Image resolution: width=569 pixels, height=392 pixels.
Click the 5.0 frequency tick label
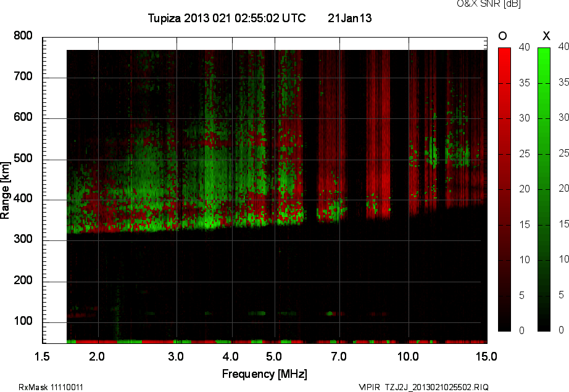tap(274, 356)
